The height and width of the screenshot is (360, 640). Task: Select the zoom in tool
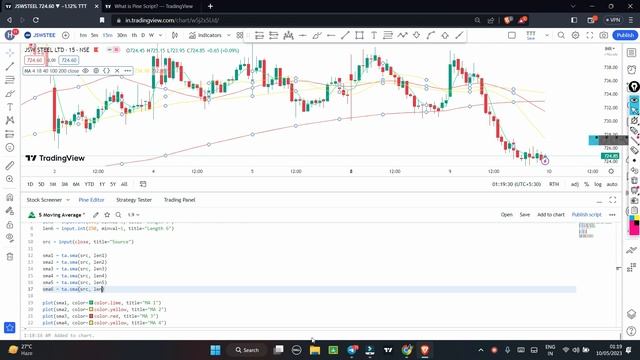pyautogui.click(x=10, y=179)
